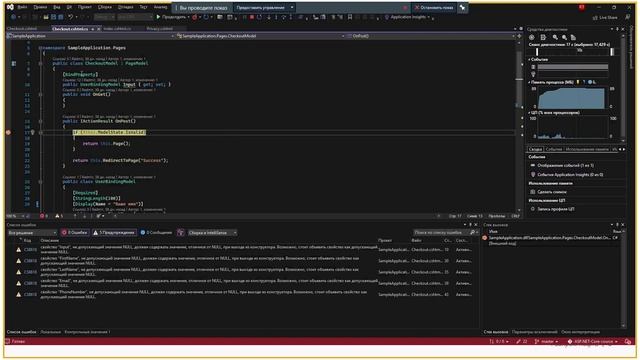The image size is (640, 360).
Task: Click the left handle of diagnostics timeline
Action: [x=537, y=51]
